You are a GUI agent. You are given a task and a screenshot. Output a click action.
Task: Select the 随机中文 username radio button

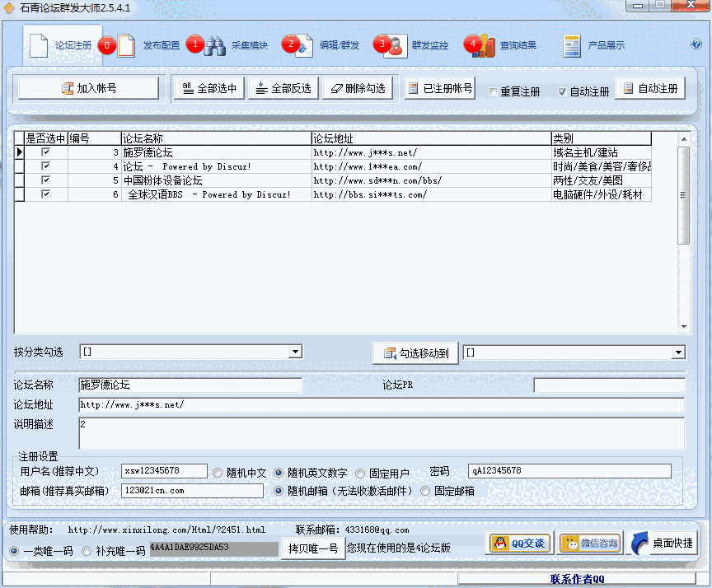click(x=218, y=471)
